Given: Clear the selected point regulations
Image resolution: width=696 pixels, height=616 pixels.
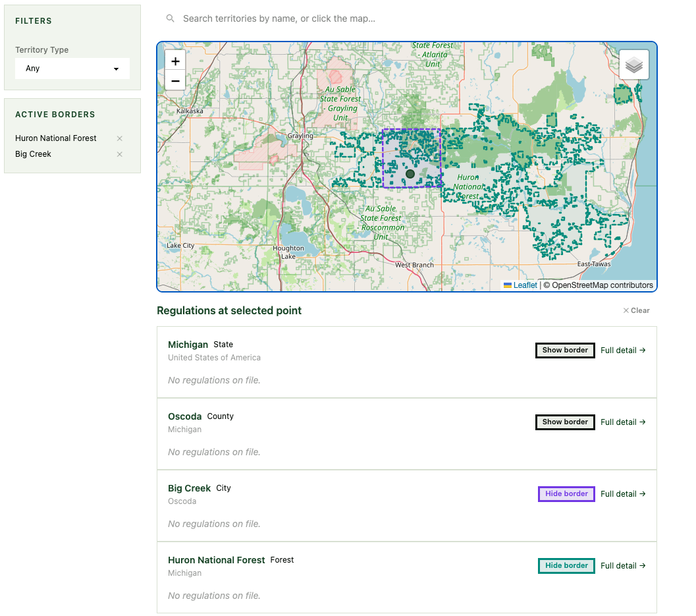Looking at the screenshot, I should 636,310.
